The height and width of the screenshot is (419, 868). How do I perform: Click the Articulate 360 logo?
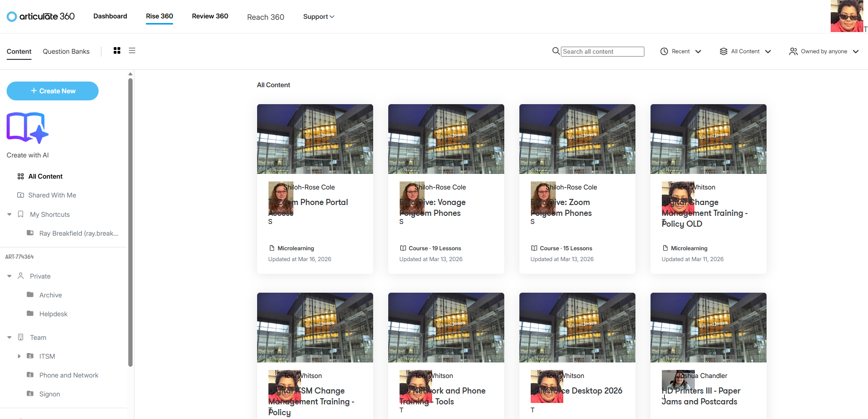tap(41, 16)
